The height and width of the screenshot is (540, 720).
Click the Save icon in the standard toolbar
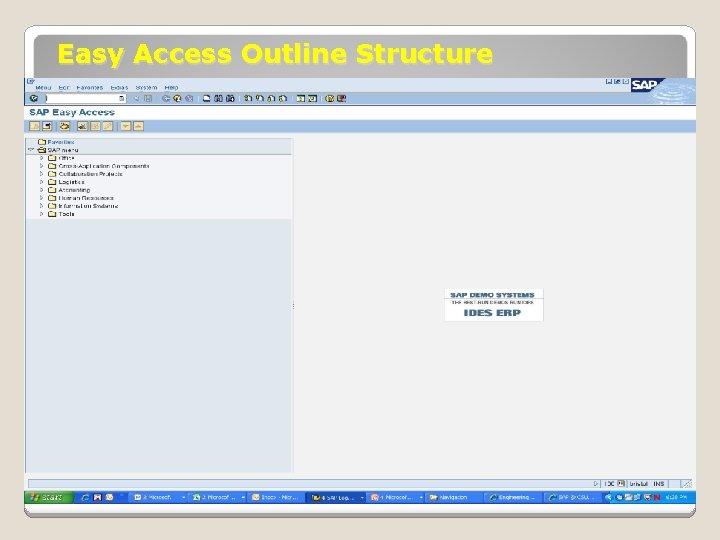click(x=148, y=98)
